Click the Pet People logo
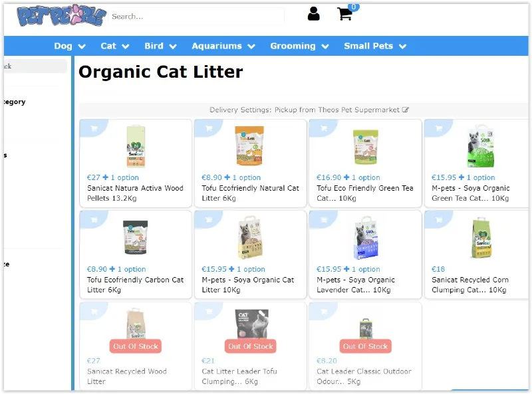The height and width of the screenshot is (394, 532). pyautogui.click(x=61, y=15)
